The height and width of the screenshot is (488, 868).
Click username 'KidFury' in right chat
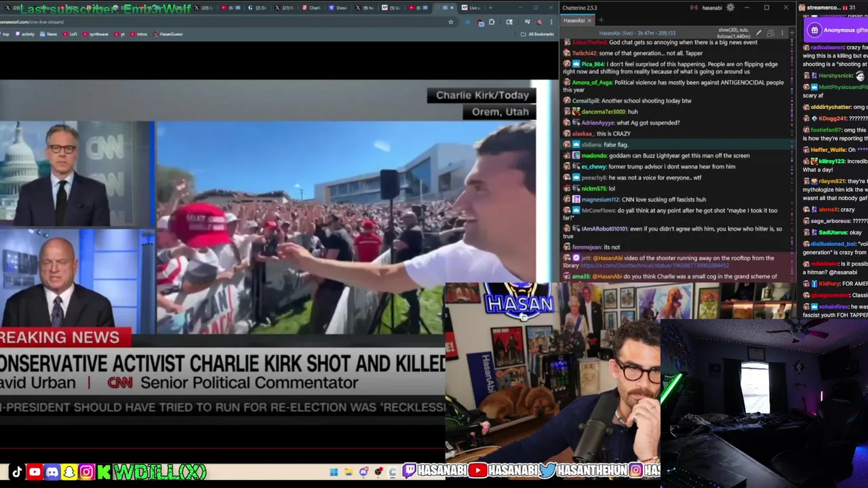[829, 284]
